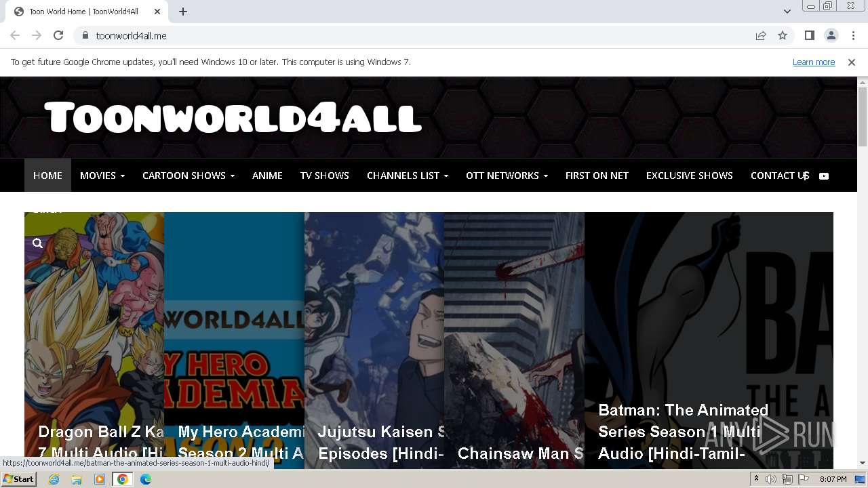Open the FIRST ON NET page
This screenshot has width=868, height=488.
pyautogui.click(x=597, y=175)
